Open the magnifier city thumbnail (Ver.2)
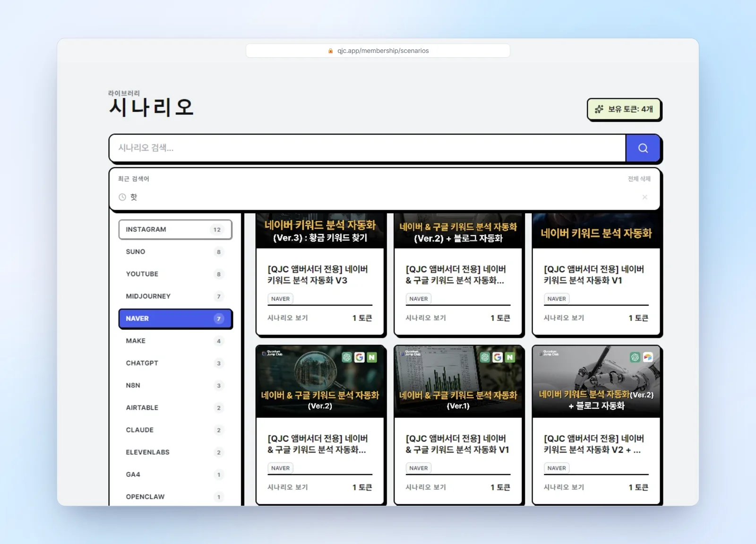756x544 pixels. pos(320,381)
